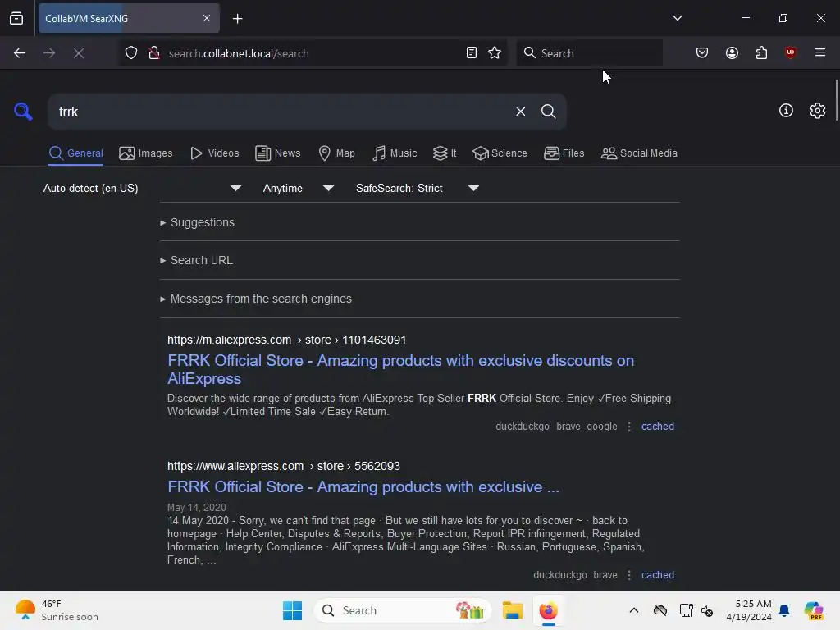Stop loading the page
This screenshot has width=840, height=630.
79,53
